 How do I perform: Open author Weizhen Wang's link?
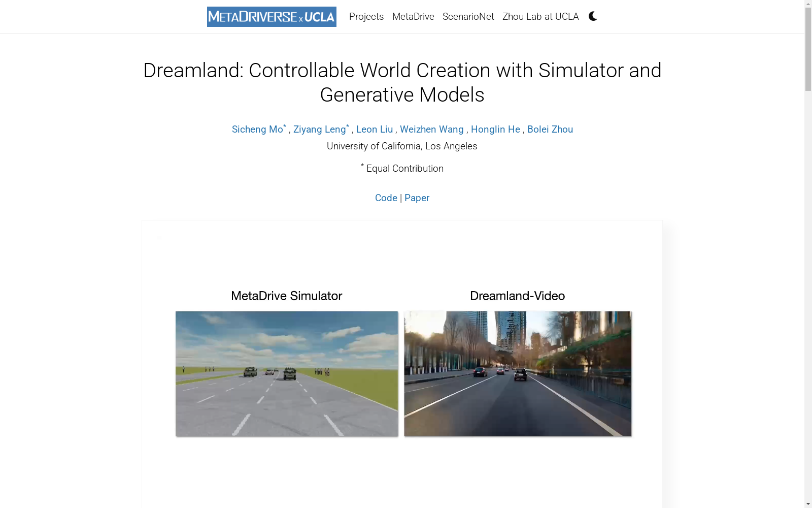[432, 129]
